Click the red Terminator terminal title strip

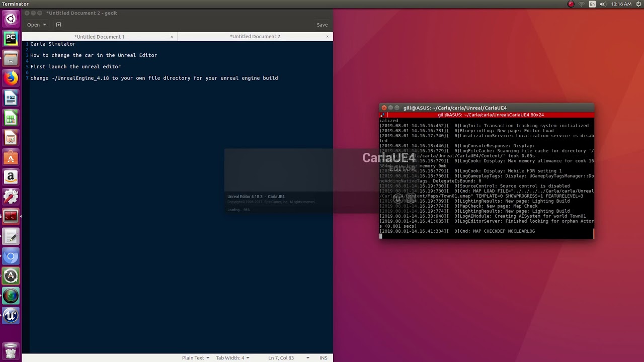(486, 115)
